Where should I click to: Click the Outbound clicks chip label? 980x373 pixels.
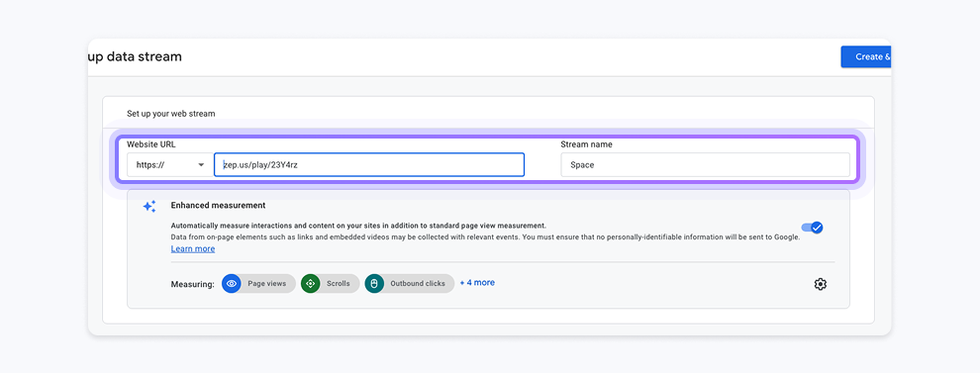(418, 284)
